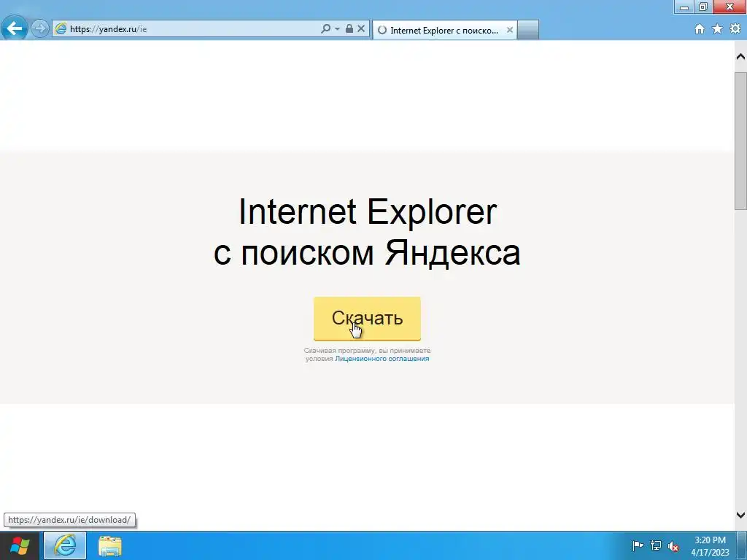747x560 pixels.
Task: Click the IE page icon in address bar
Action: [61, 28]
